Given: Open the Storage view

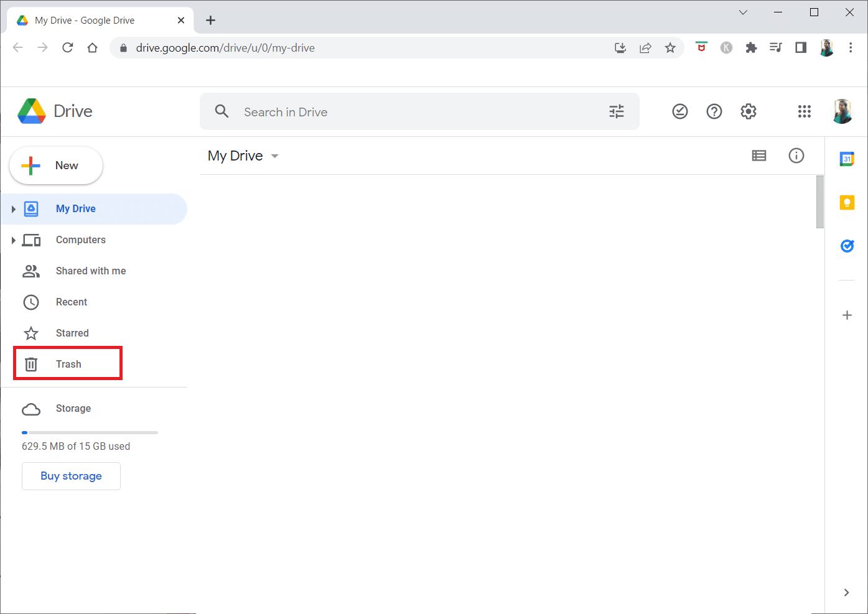Looking at the screenshot, I should coord(94,409).
